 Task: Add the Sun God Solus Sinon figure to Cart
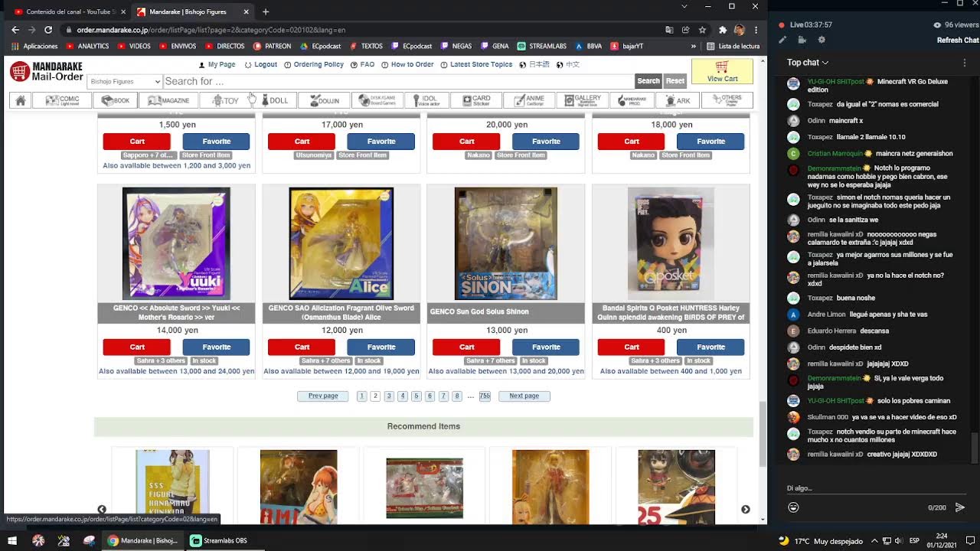point(467,347)
